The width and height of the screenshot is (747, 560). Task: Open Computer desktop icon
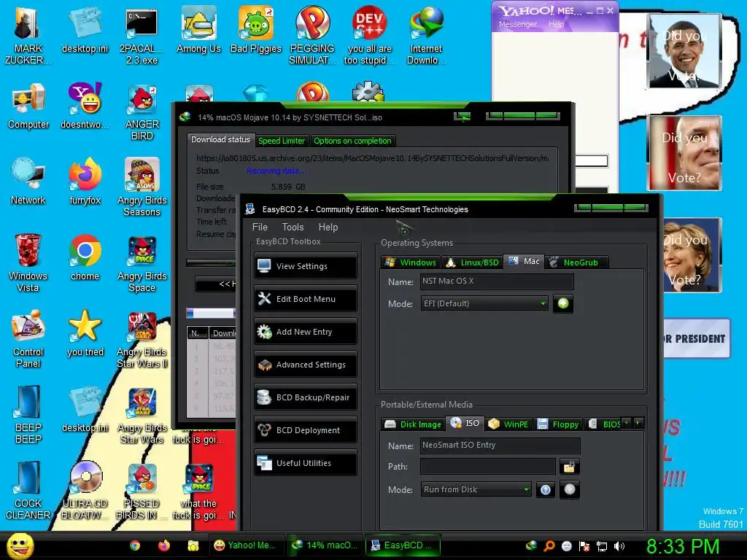click(x=28, y=106)
